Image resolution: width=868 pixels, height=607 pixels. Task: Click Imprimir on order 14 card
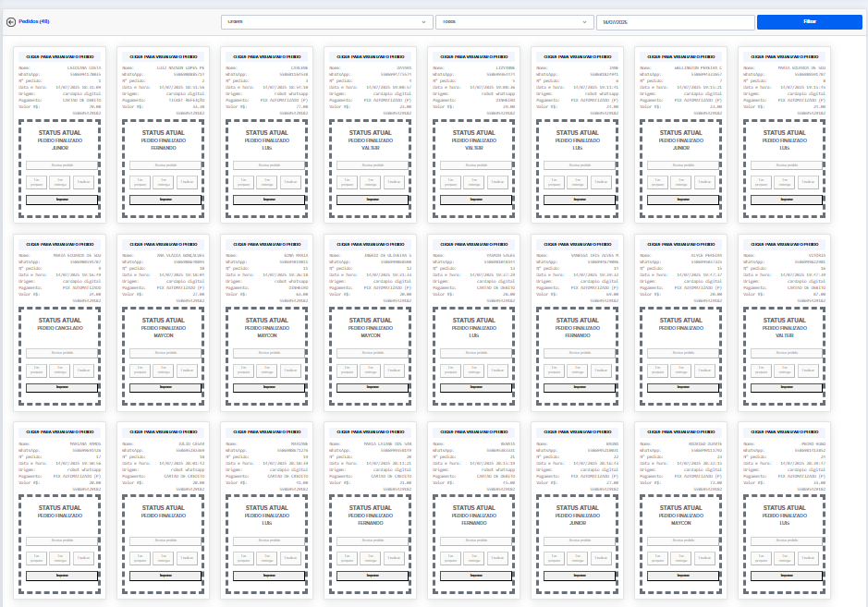580,387
